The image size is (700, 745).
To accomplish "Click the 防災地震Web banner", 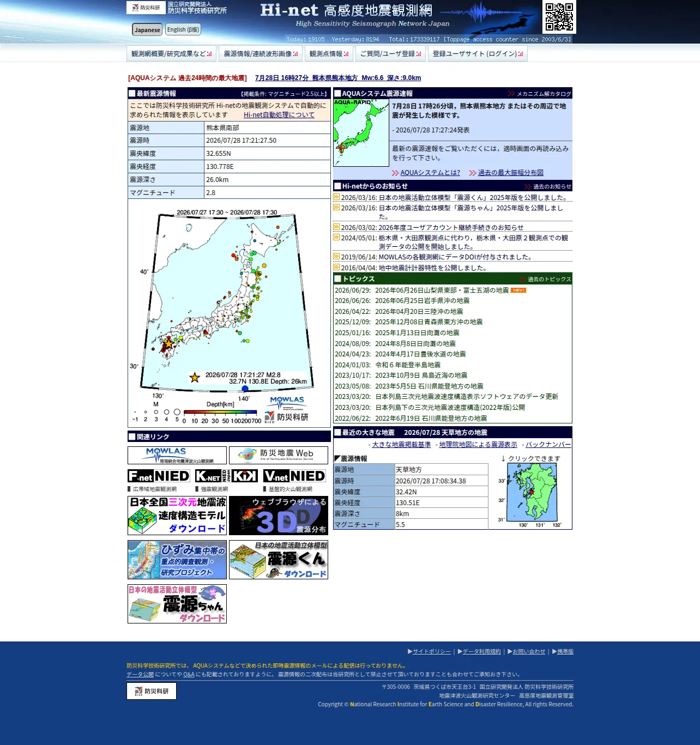I will coord(279,455).
